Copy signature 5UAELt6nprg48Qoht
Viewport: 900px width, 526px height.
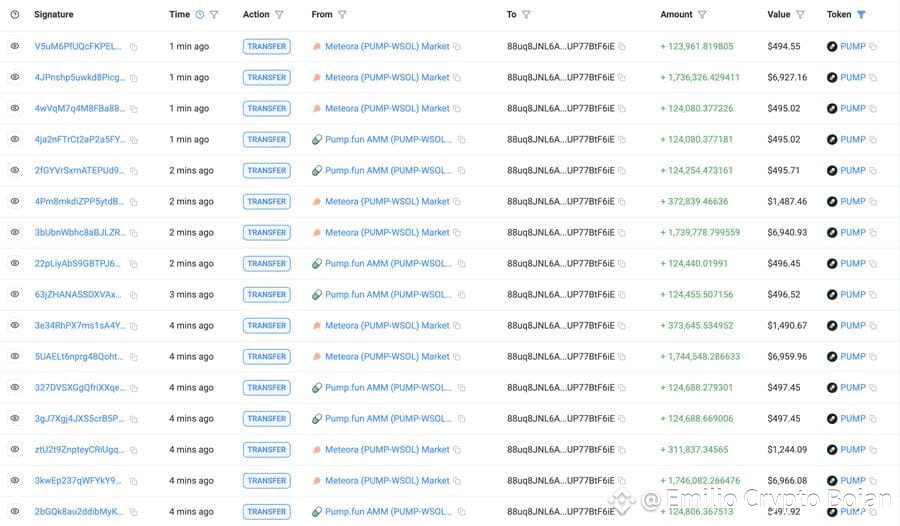pos(133,357)
